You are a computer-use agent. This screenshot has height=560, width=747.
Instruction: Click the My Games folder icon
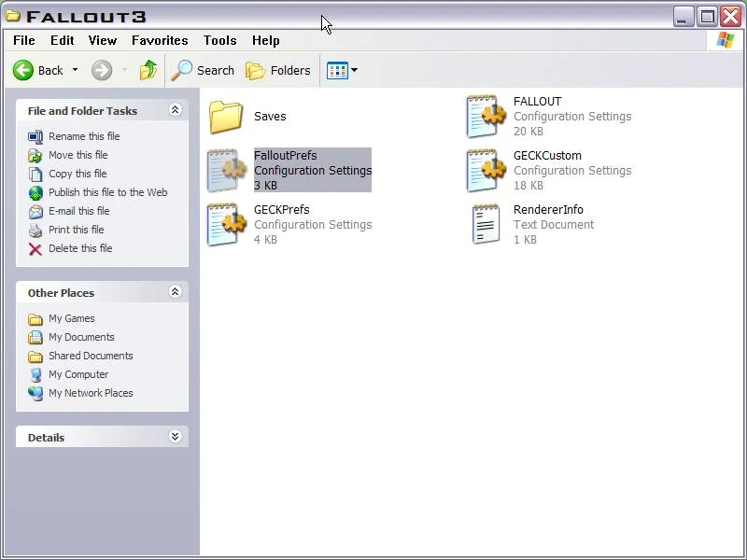pyautogui.click(x=35, y=319)
